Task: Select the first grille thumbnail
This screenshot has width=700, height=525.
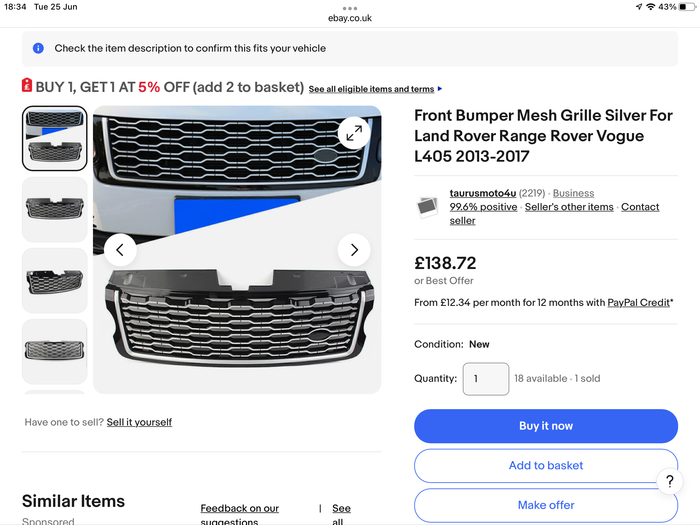Action: coord(54,138)
